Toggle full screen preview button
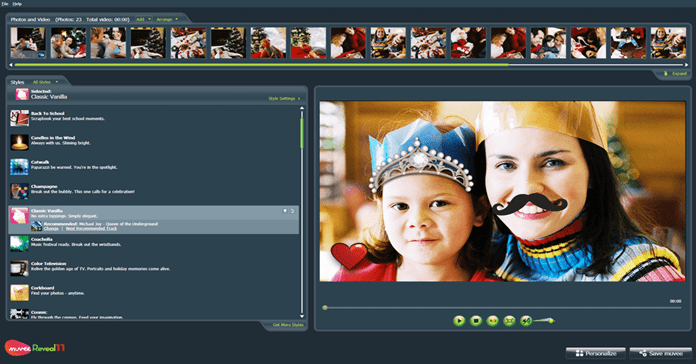Image resolution: width=696 pixels, height=364 pixels. (509, 320)
